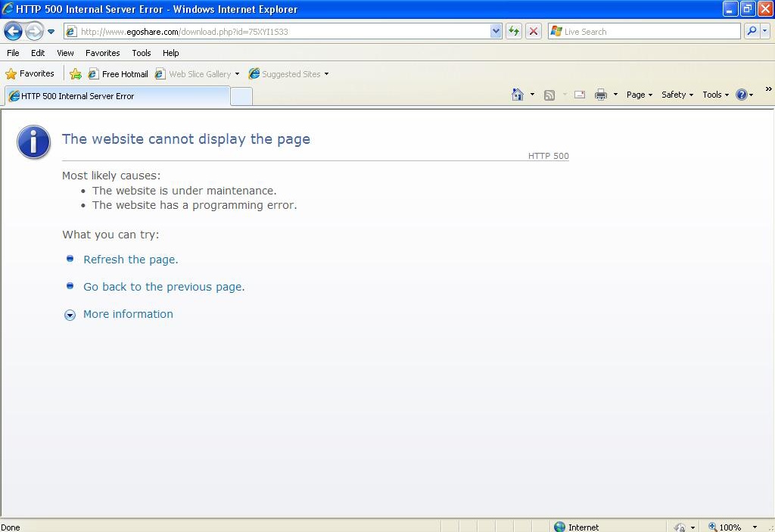Click 'The website is under maintenance.' text
The height and width of the screenshot is (532, 775).
185,191
